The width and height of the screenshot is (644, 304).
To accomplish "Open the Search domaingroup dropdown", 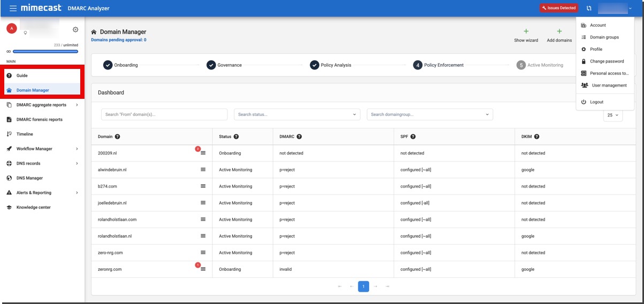I will (430, 114).
